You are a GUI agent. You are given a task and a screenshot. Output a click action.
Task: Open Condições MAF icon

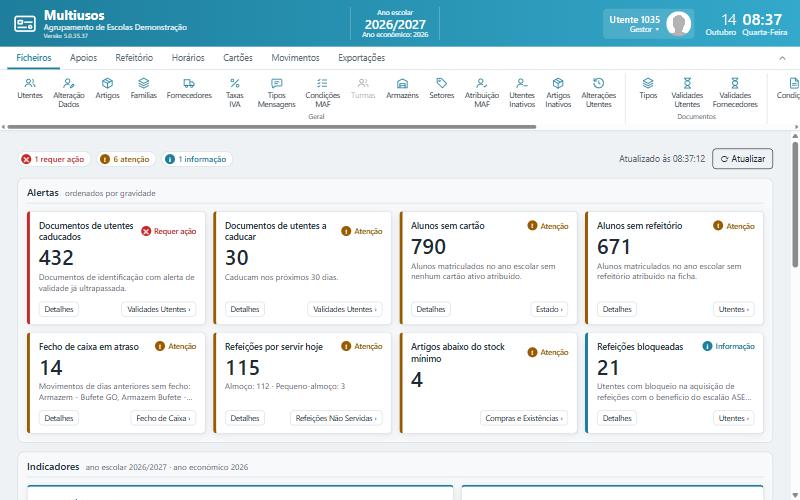pyautogui.click(x=322, y=92)
